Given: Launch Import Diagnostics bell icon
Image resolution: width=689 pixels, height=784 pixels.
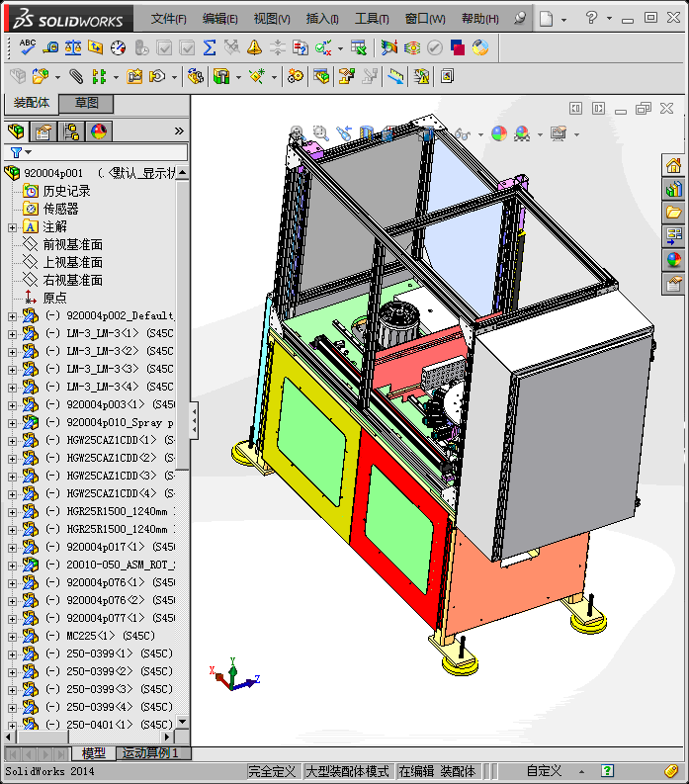Looking at the screenshot, I should point(254,47).
